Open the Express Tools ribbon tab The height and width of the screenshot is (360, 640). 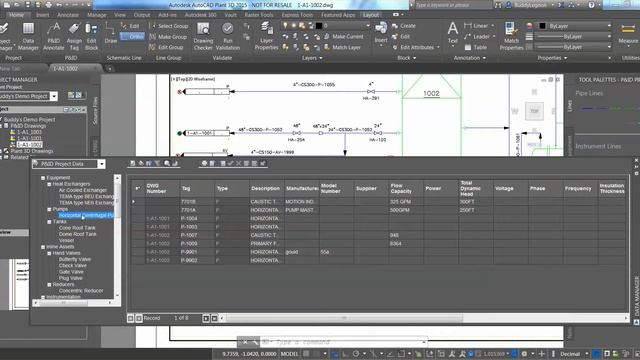(x=297, y=15)
